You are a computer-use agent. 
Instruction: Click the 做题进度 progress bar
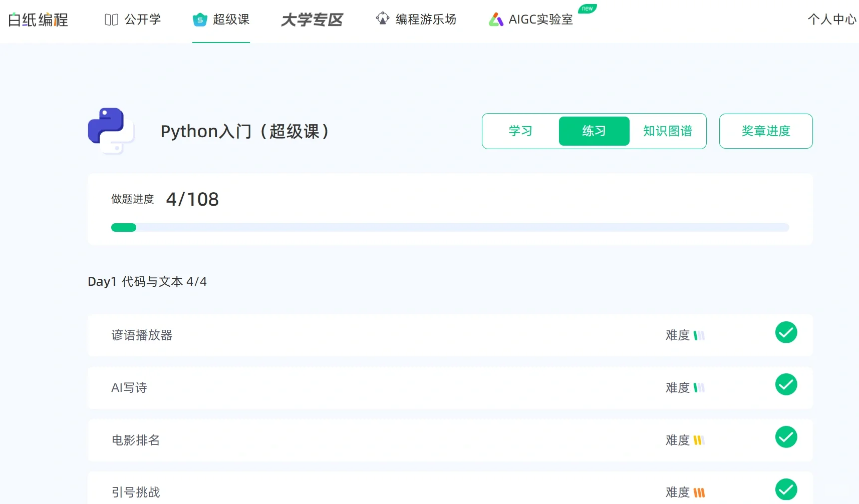(x=450, y=228)
